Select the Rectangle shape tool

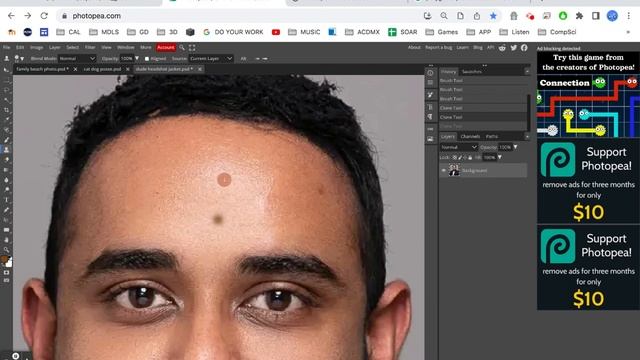tap(6, 230)
